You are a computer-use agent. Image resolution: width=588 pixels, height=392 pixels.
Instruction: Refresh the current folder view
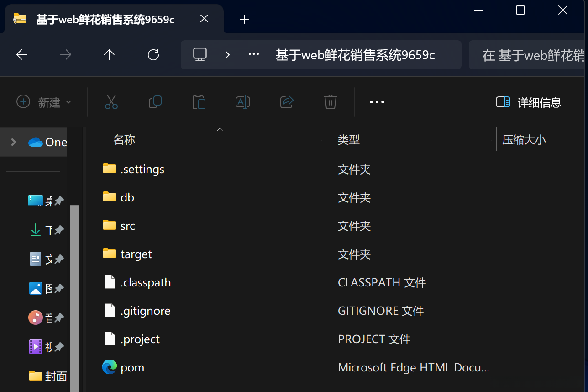[x=153, y=55]
